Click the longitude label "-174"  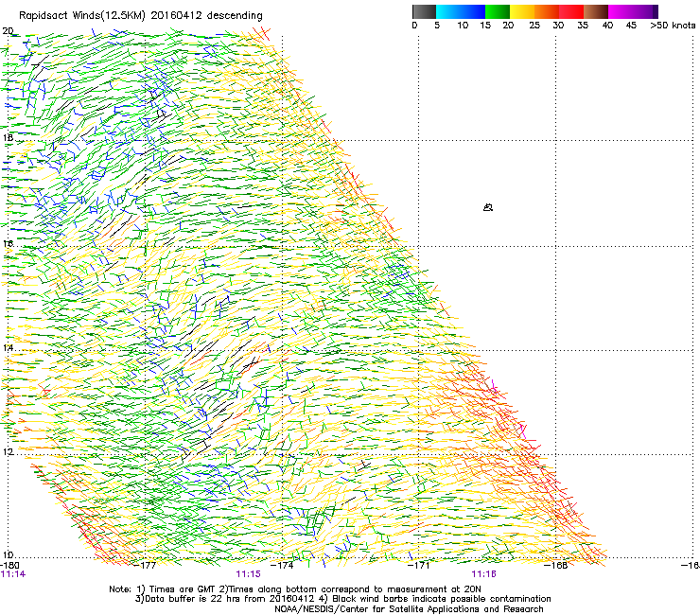[x=283, y=565]
